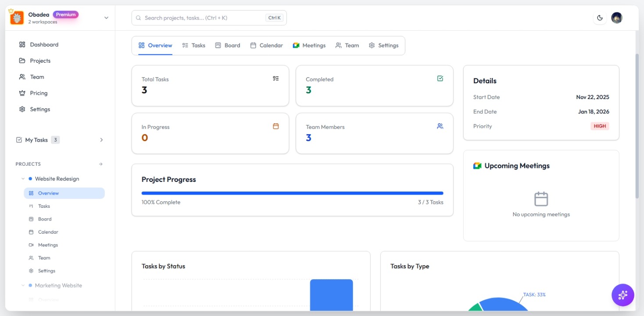Click the arrow next to PROJECTS heading
The height and width of the screenshot is (316, 644).
(101, 164)
